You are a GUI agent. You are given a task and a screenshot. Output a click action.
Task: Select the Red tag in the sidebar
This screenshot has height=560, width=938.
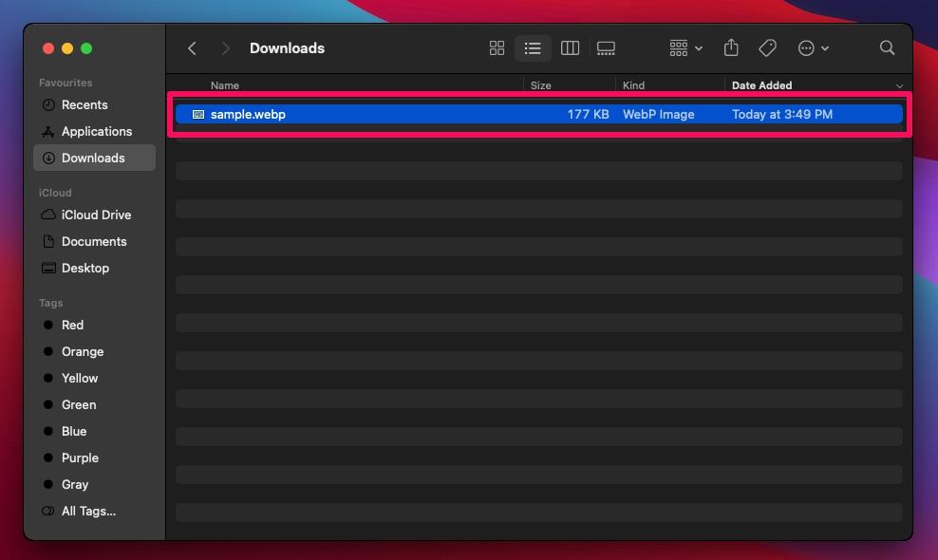[72, 325]
